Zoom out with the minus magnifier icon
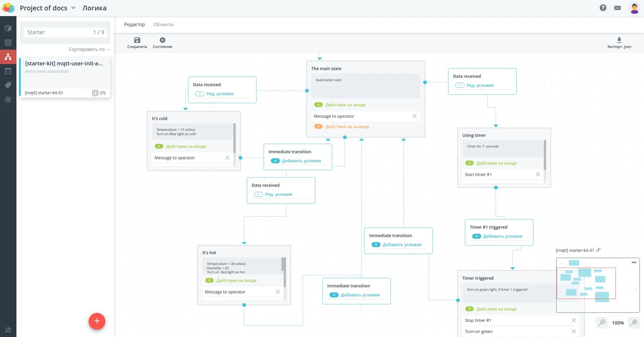Viewport: 644px width, 337px height. (602, 323)
